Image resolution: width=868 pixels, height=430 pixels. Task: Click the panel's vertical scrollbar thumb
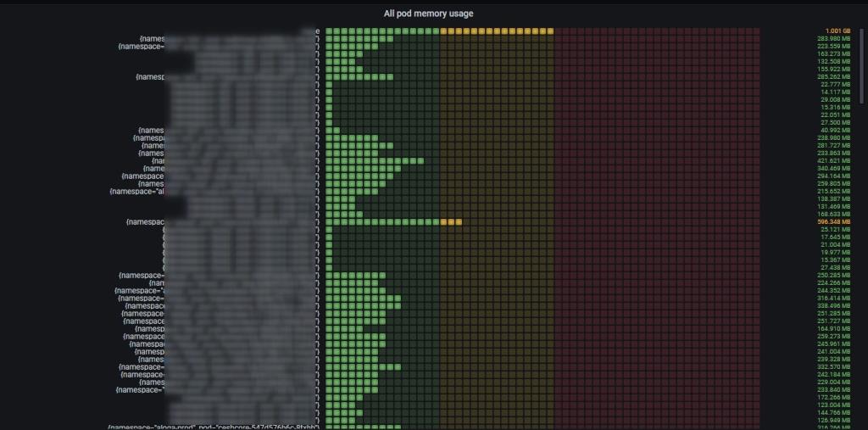tap(861, 66)
